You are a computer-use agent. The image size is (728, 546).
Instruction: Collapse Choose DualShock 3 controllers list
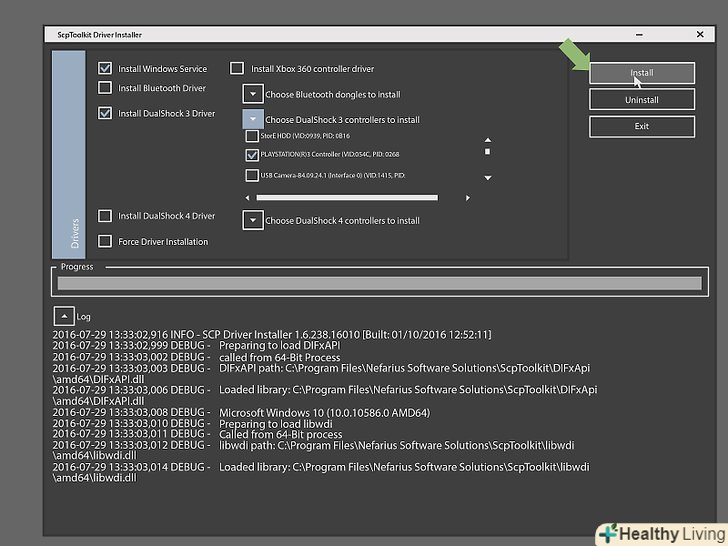(253, 119)
